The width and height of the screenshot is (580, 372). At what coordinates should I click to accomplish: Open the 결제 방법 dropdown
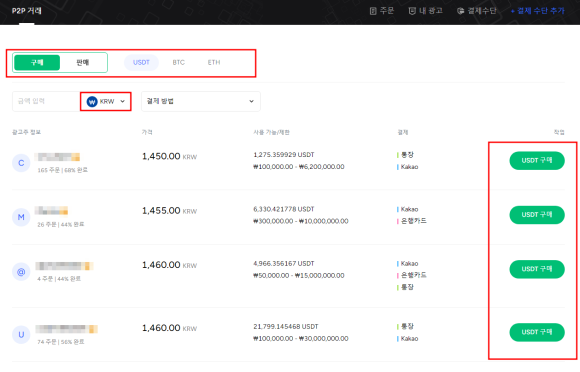pos(201,101)
